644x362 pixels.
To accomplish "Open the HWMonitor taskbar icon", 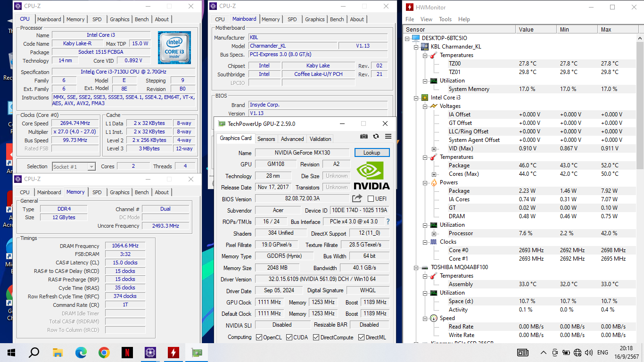I will pos(173,353).
